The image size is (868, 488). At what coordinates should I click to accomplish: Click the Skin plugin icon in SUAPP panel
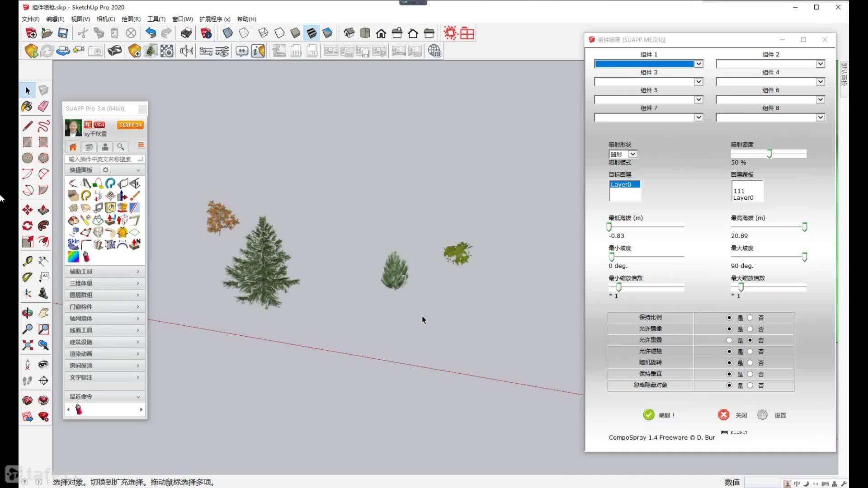tap(73, 244)
